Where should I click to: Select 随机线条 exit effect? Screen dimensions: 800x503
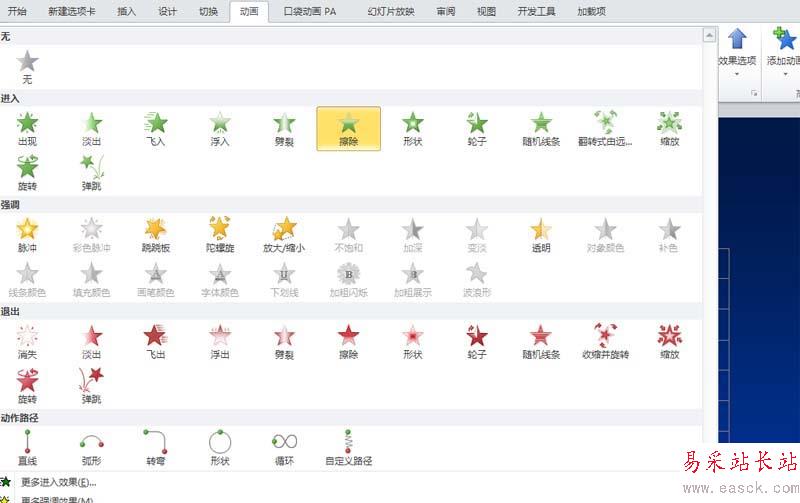coord(541,342)
